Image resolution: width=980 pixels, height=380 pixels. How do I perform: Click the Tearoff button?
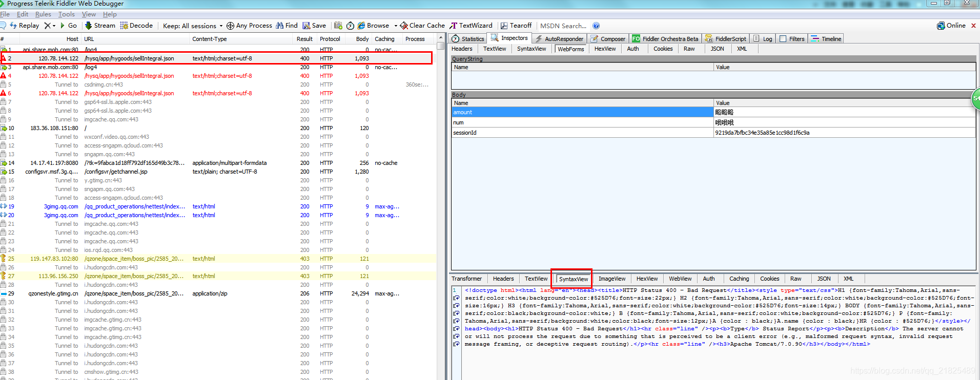(x=516, y=26)
